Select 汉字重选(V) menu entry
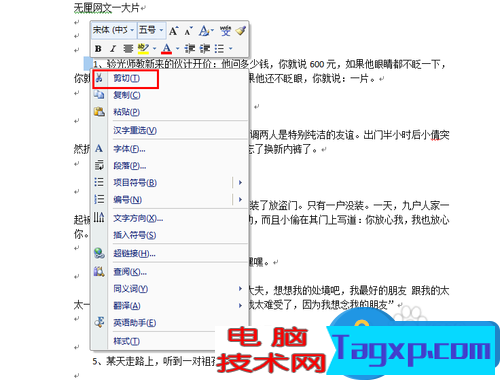Image resolution: width=500 pixels, height=380 pixels. [170, 130]
